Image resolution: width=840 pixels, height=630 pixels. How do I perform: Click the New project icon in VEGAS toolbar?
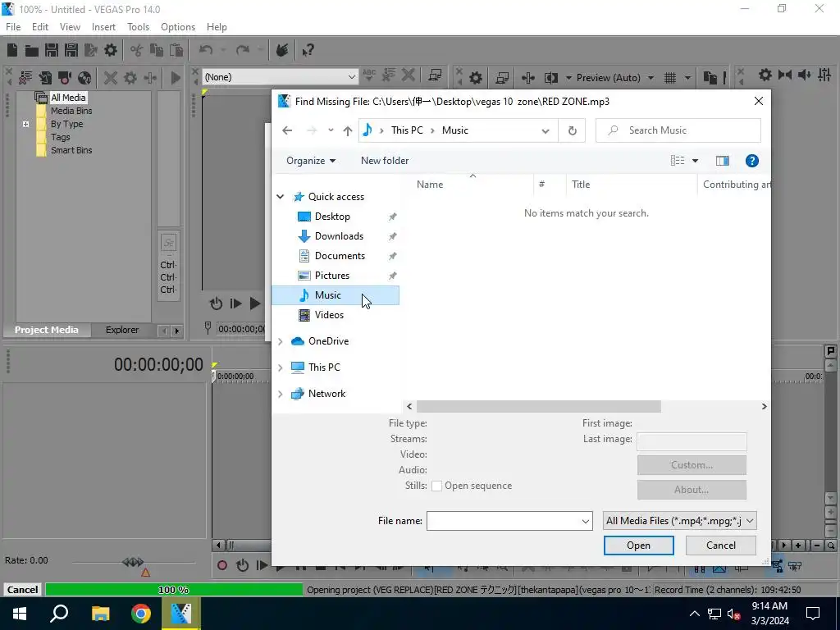click(x=12, y=50)
